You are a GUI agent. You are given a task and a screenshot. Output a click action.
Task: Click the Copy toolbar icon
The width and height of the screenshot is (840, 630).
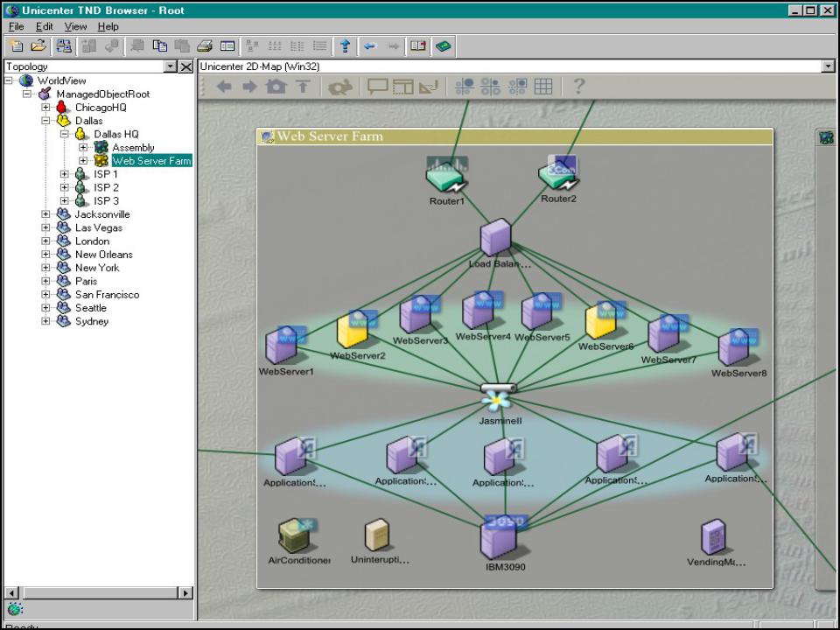pyautogui.click(x=159, y=46)
